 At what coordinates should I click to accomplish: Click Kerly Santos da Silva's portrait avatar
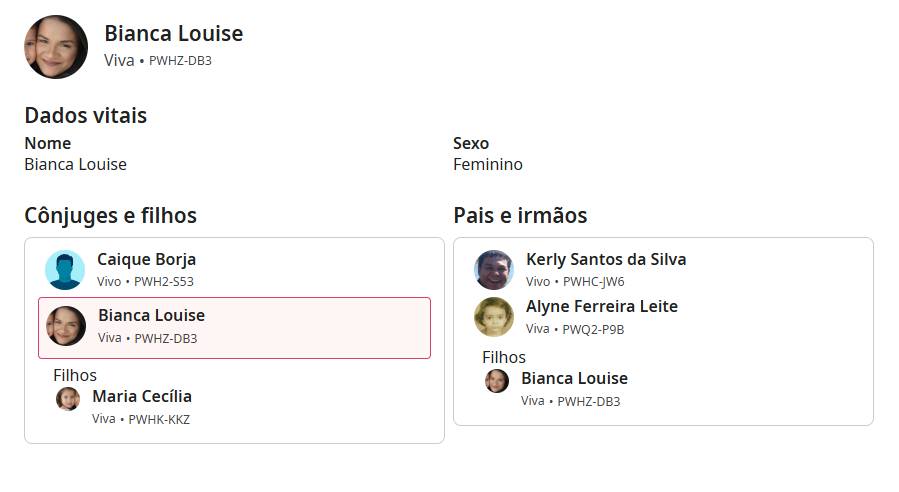coord(494,270)
